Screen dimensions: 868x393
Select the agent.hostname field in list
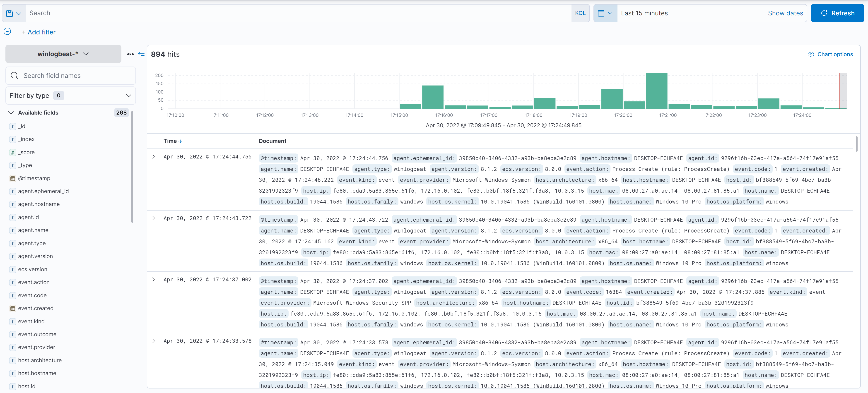click(x=39, y=204)
